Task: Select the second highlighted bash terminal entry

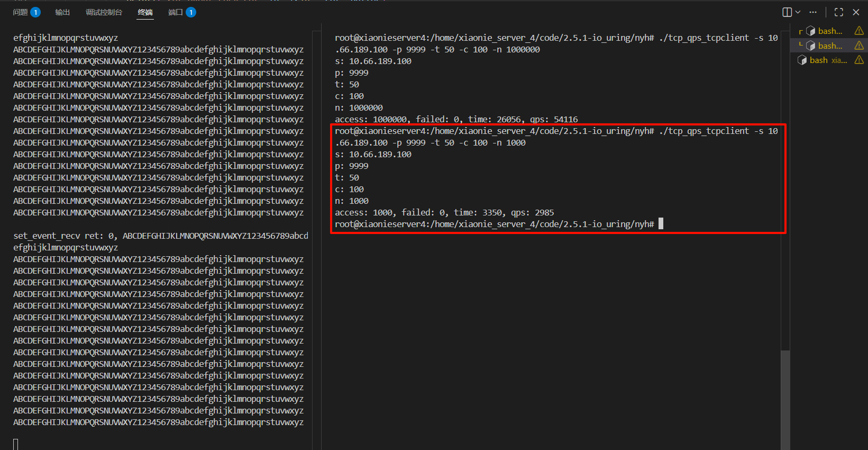Action: pyautogui.click(x=829, y=46)
